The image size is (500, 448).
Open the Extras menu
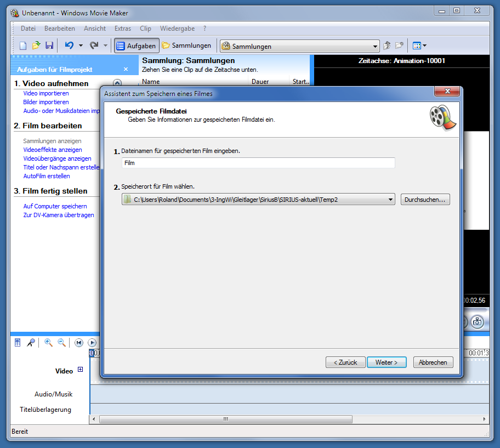123,29
